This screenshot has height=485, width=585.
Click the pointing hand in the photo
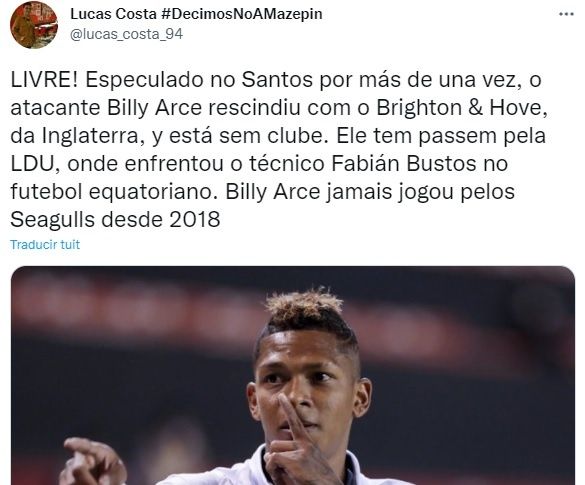point(91,461)
